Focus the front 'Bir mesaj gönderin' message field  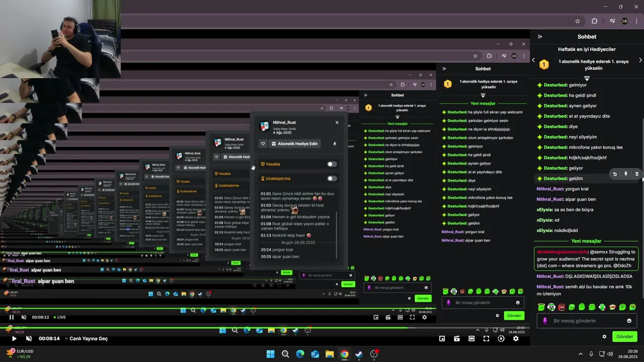(587, 321)
